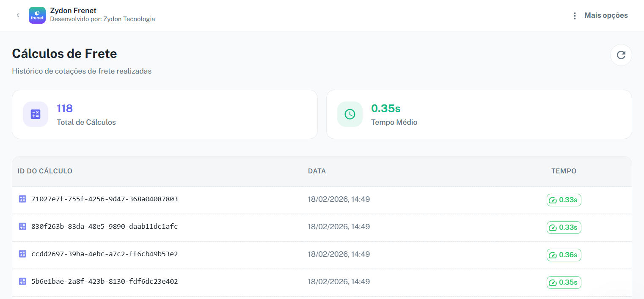Image resolution: width=644 pixels, height=299 pixels.
Task: Select ID 71027e7f-755f-4256-9d47-368a04087803
Action: pyautogui.click(x=105, y=199)
